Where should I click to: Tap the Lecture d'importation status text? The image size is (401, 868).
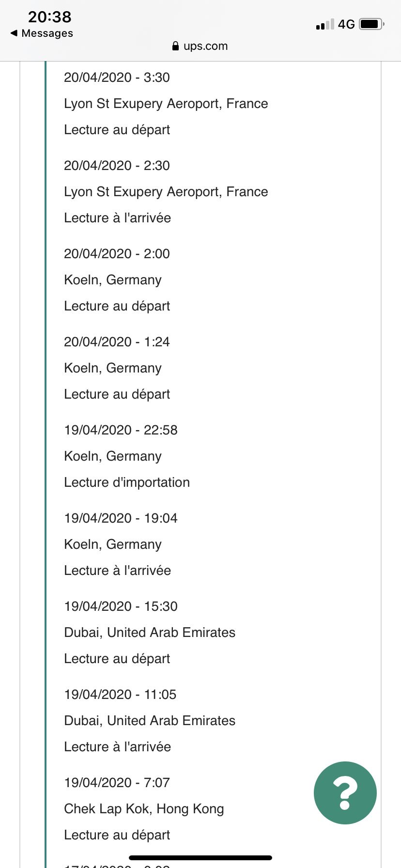[127, 482]
